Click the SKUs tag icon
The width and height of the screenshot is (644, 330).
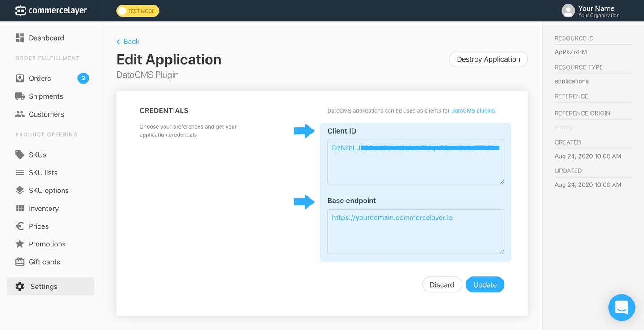(20, 155)
